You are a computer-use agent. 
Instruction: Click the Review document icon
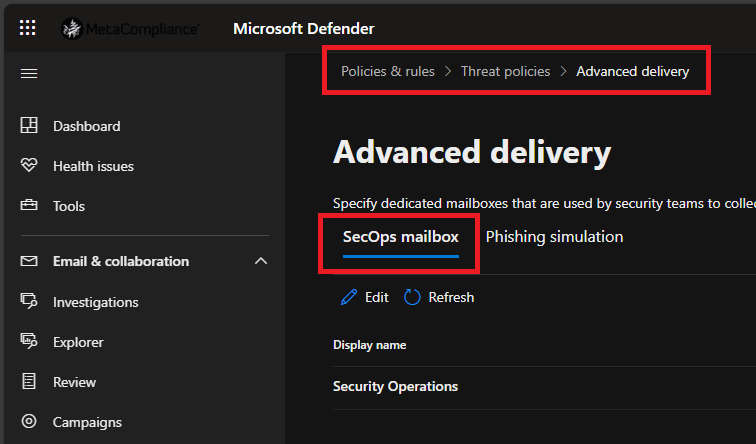point(29,381)
